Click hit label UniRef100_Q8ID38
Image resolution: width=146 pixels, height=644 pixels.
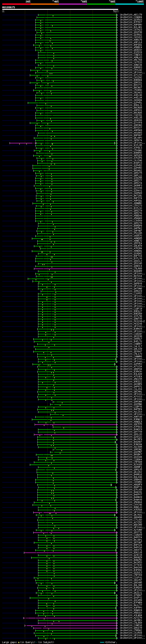(131, 336)
